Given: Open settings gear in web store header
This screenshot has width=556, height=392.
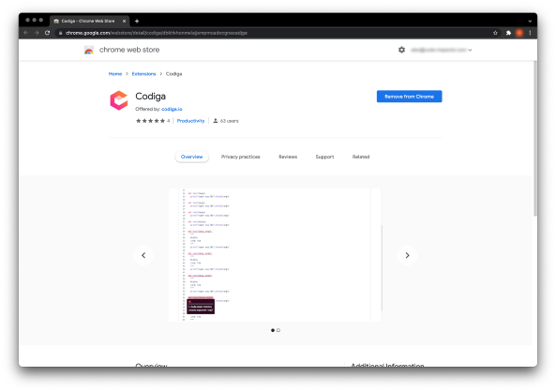Looking at the screenshot, I should coord(401,50).
